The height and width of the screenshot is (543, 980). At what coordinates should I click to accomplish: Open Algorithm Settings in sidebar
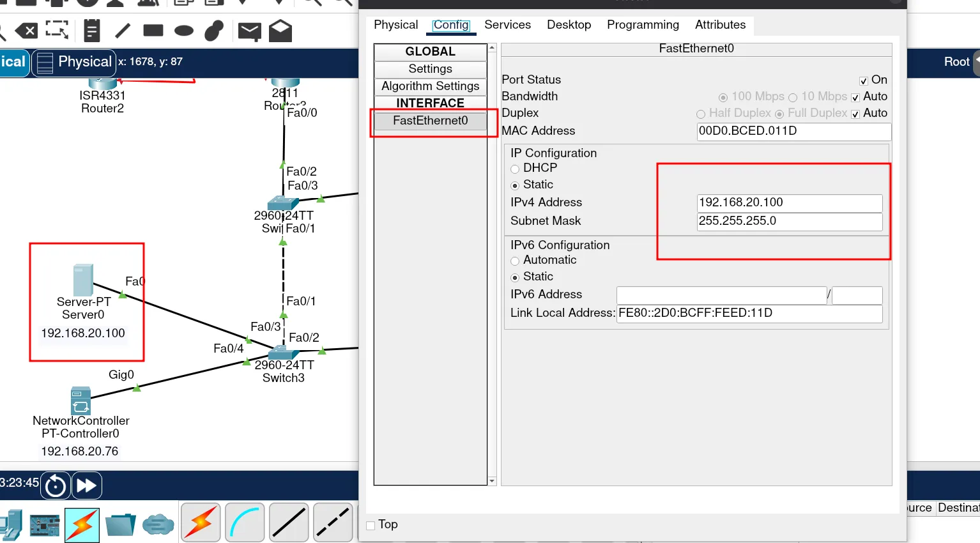(x=430, y=86)
